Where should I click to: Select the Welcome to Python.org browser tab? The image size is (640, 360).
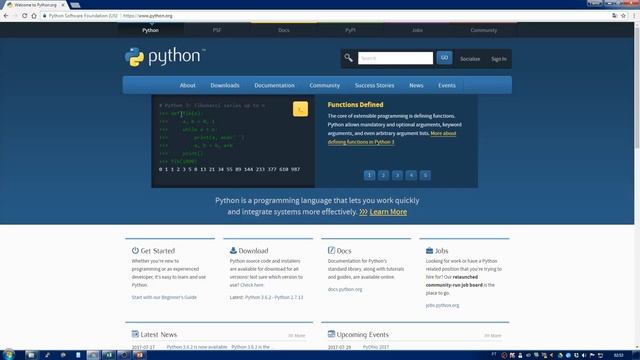(35, 5)
